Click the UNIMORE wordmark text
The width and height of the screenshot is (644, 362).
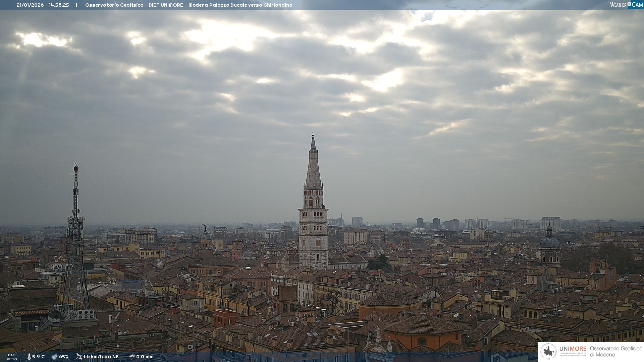point(573,349)
